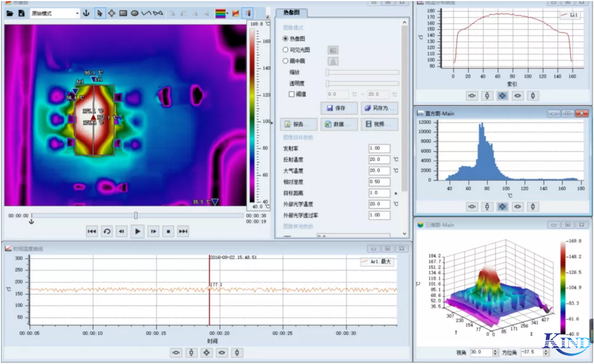Click the 发射率 emissivity input field
Image resolution: width=594 pixels, height=364 pixels.
[379, 149]
